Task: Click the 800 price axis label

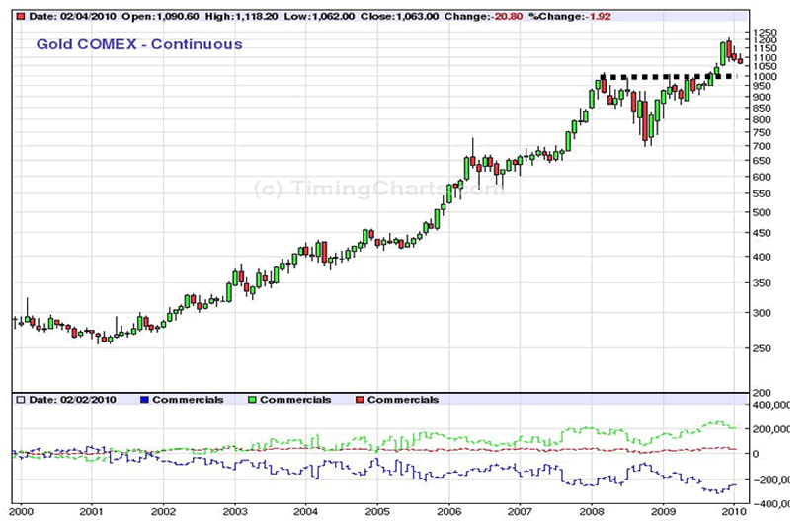Action: [762, 119]
